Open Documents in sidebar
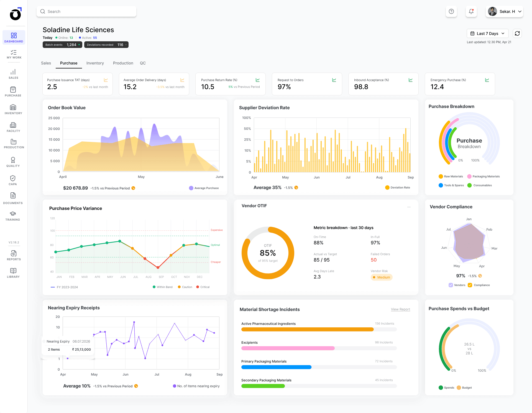This screenshot has width=532, height=413. 13,198
